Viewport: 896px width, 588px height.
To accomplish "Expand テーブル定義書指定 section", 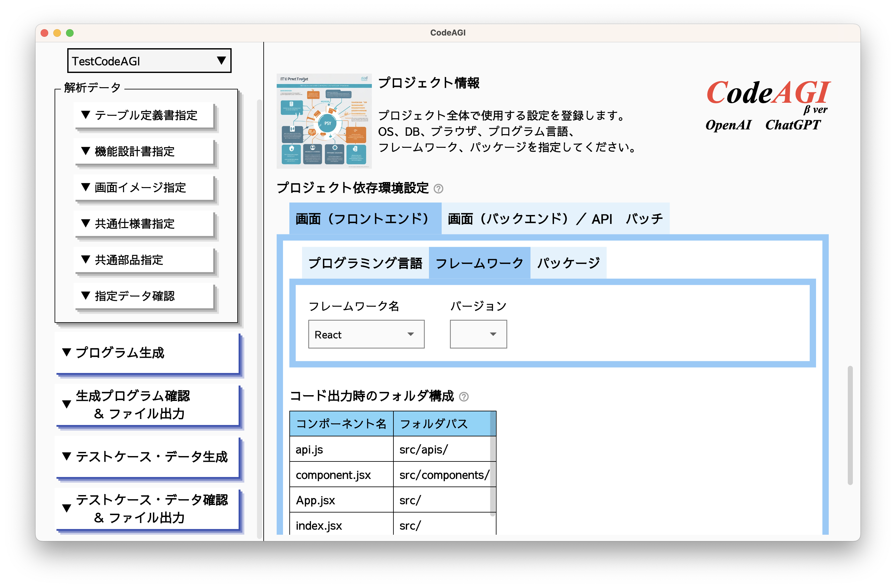I will 145,116.
